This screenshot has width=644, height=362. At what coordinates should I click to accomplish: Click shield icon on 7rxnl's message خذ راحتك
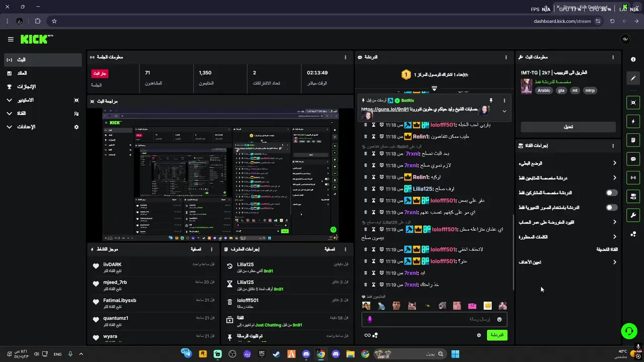coord(382,285)
